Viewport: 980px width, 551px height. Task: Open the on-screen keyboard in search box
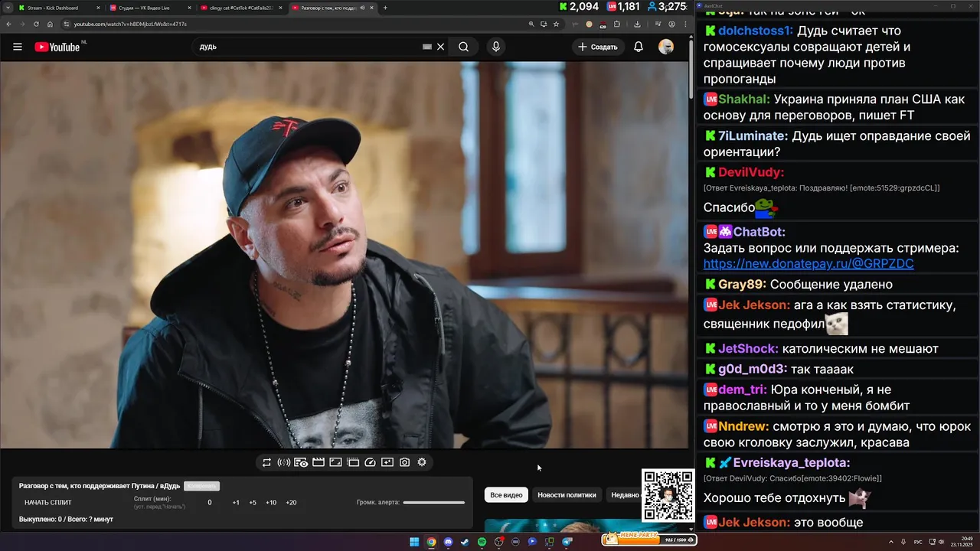click(427, 47)
